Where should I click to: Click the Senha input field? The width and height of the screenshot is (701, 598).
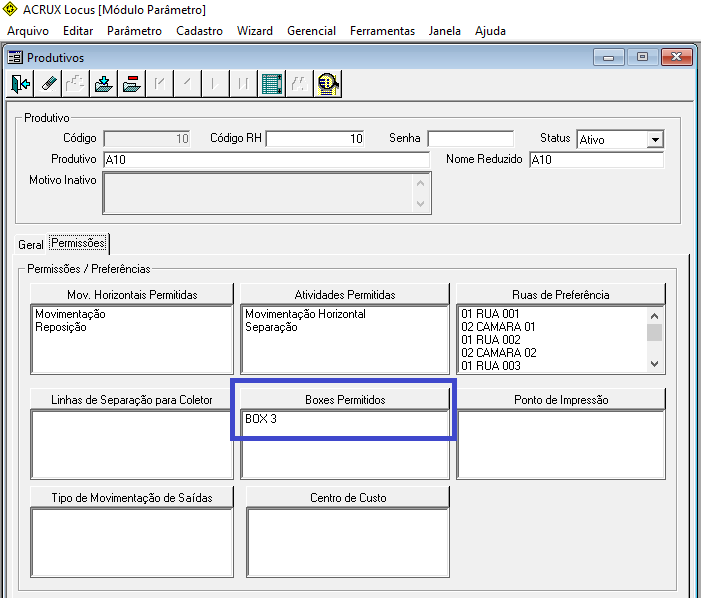(470, 139)
